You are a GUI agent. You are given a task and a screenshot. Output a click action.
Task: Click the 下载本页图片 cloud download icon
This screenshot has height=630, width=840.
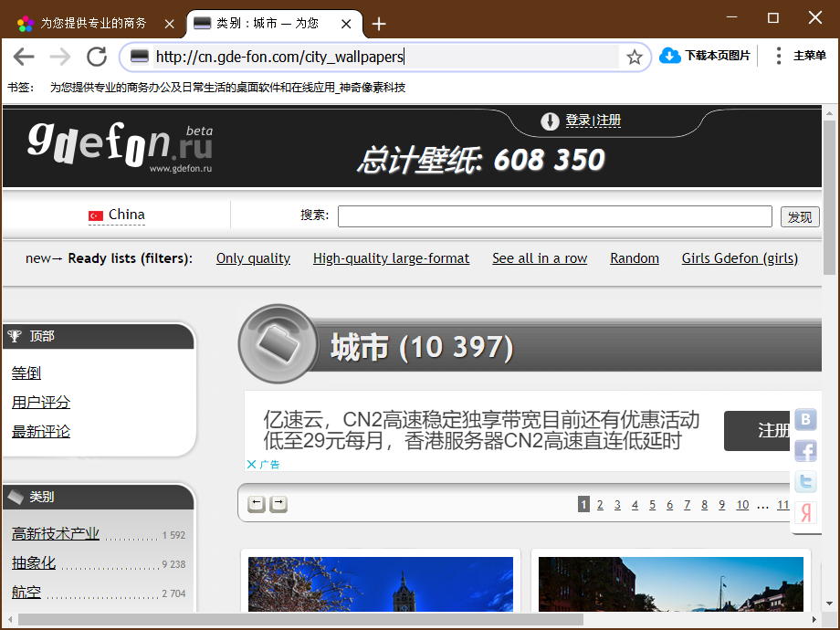click(667, 55)
